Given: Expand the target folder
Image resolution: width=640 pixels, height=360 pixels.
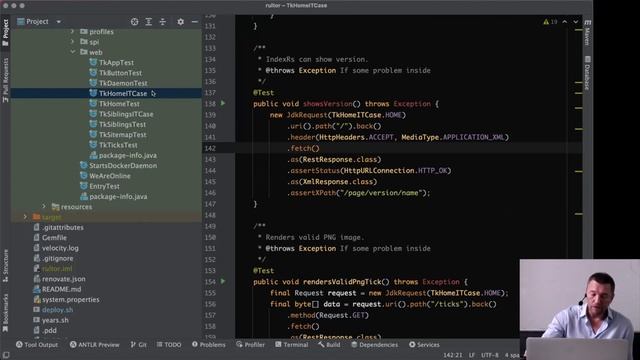Looking at the screenshot, I should [25, 217].
